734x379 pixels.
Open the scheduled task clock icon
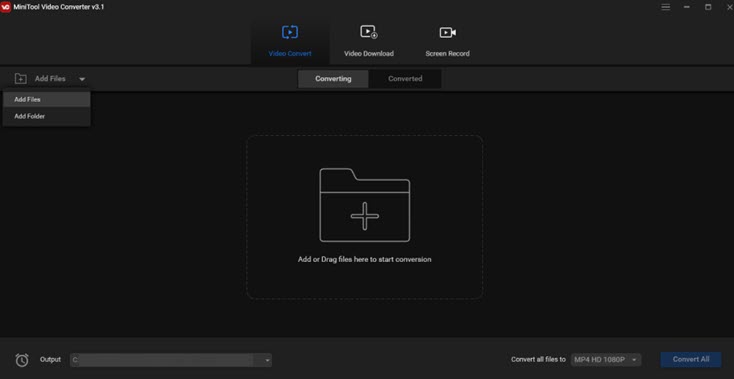click(22, 360)
